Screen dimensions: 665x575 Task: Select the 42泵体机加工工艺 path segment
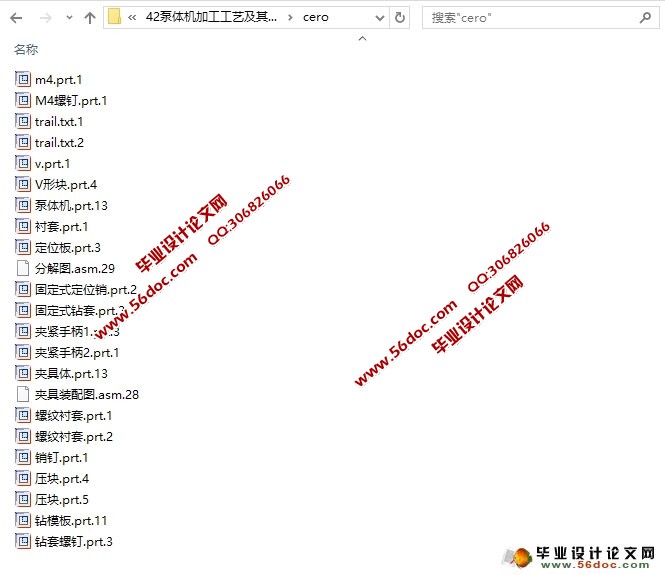tap(211, 17)
